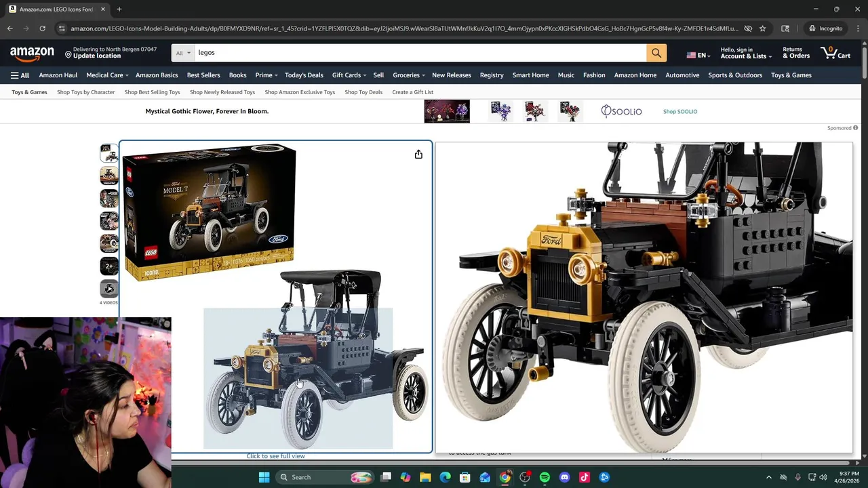Click Shop Toys by Character
This screenshot has height=488, width=868.
pyautogui.click(x=86, y=92)
